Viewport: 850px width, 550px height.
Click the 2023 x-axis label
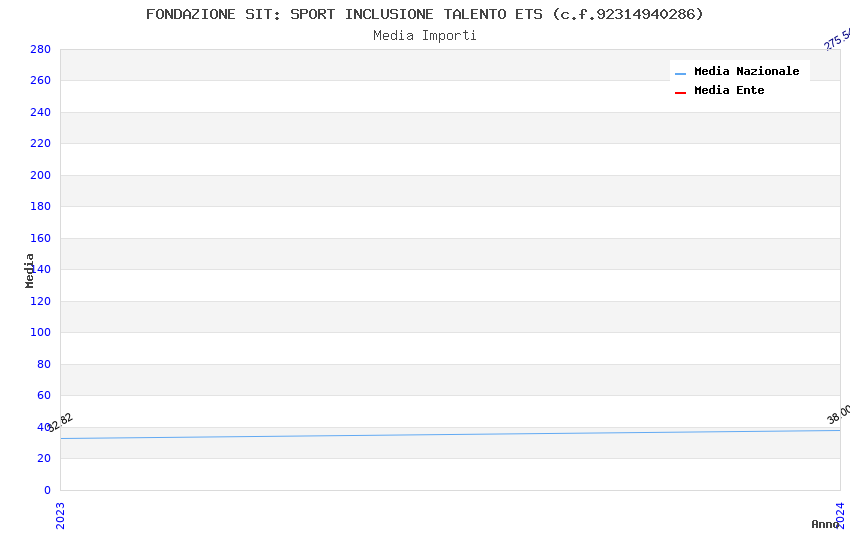click(x=60, y=515)
